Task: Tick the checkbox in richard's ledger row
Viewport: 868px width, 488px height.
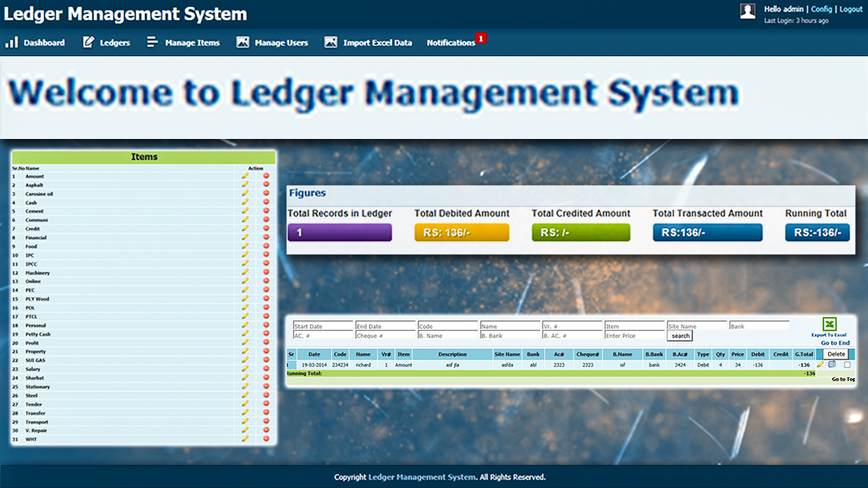Action: [847, 365]
